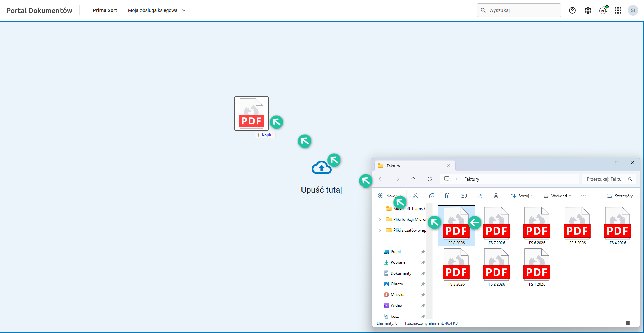Click the Prima Sort link
This screenshot has width=644, height=333.
[x=105, y=10]
